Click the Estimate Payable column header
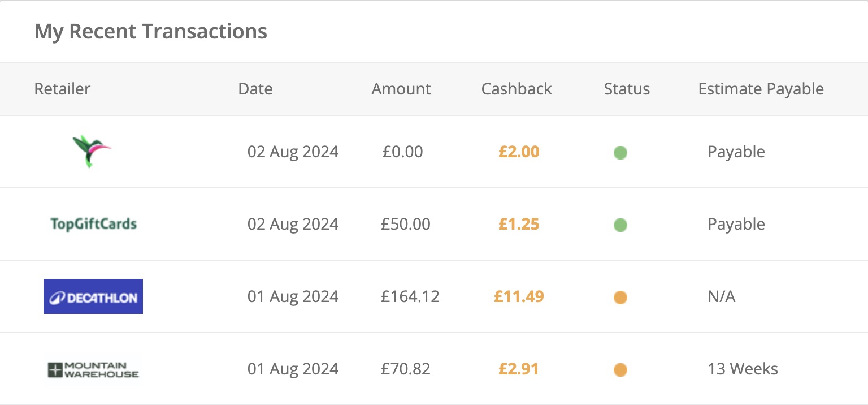This screenshot has height=405, width=868. pos(761,89)
